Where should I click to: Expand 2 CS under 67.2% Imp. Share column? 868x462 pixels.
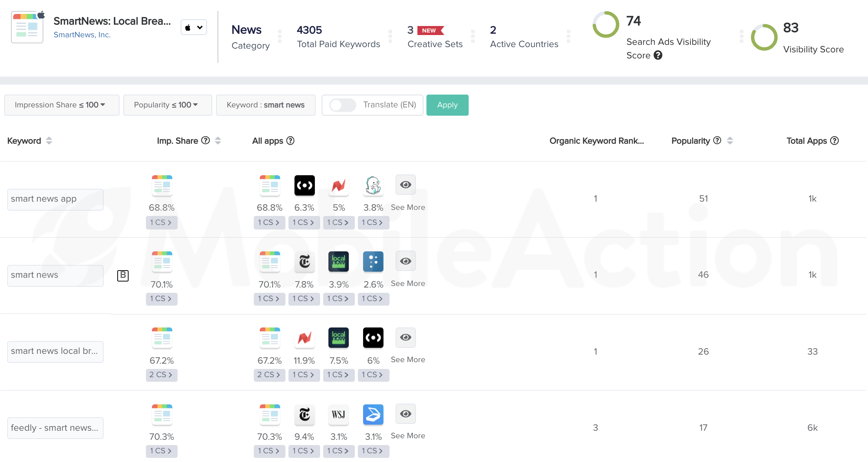[161, 375]
